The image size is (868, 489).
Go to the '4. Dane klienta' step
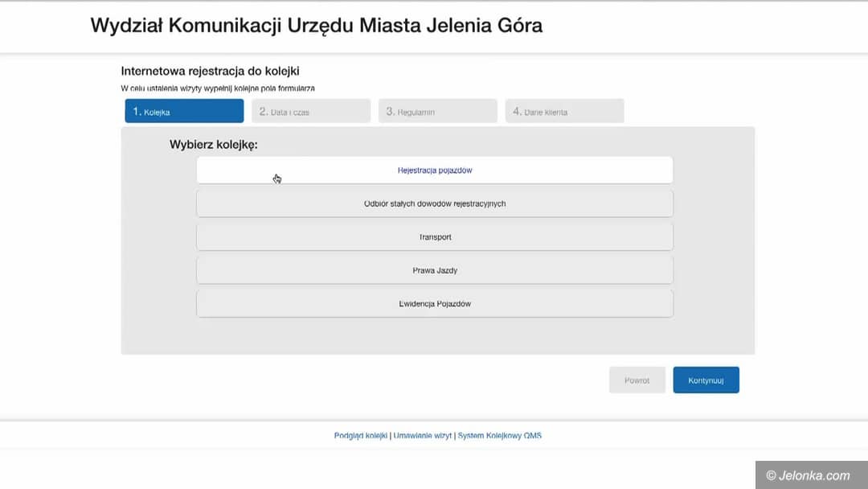564,111
